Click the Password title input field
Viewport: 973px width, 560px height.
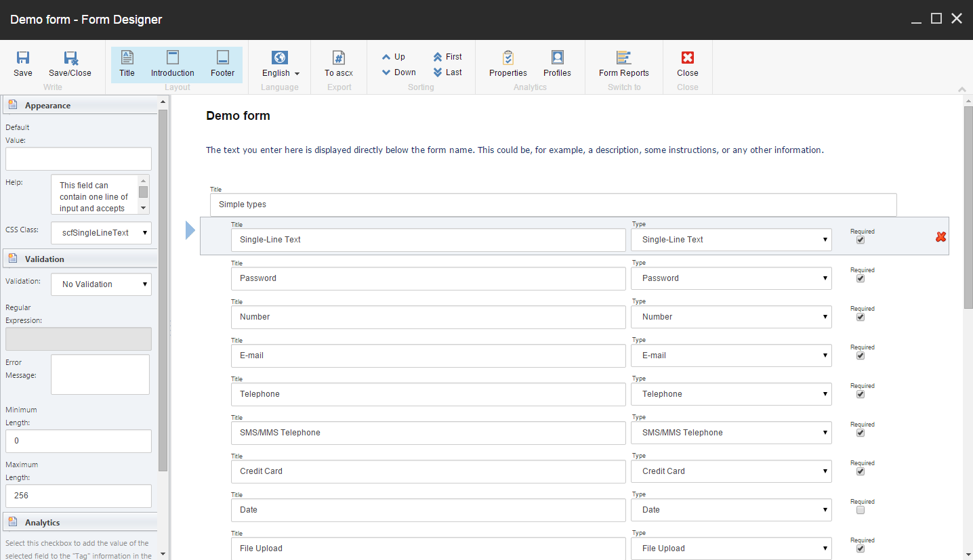coord(428,278)
